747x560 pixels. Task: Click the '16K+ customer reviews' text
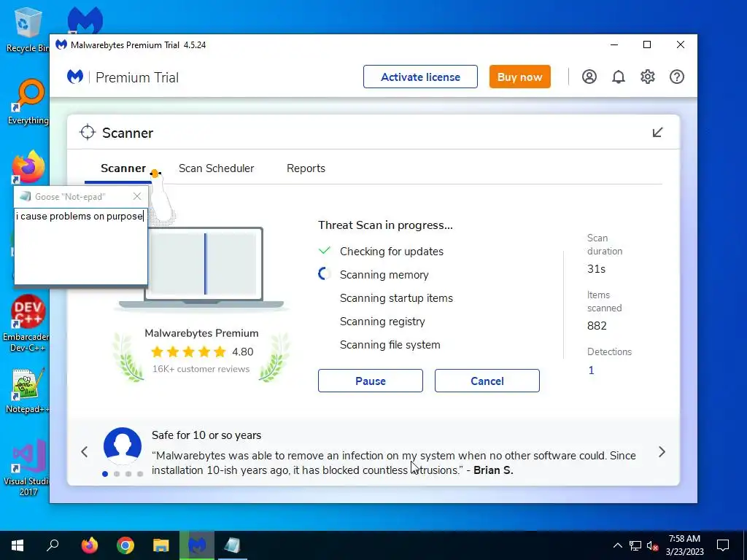201,369
